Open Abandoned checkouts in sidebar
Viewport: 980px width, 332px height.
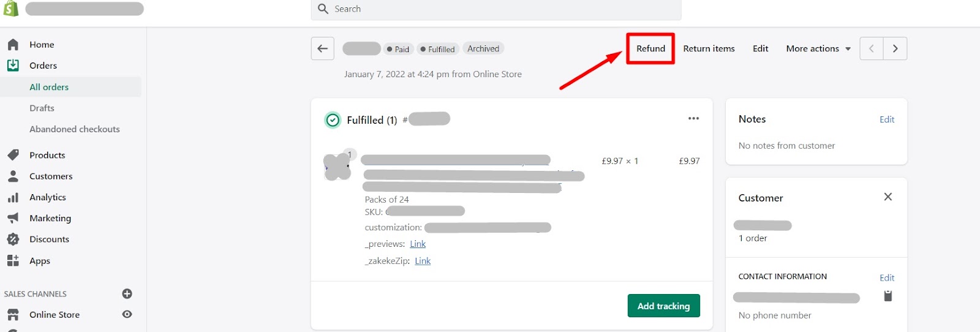pyautogui.click(x=74, y=129)
